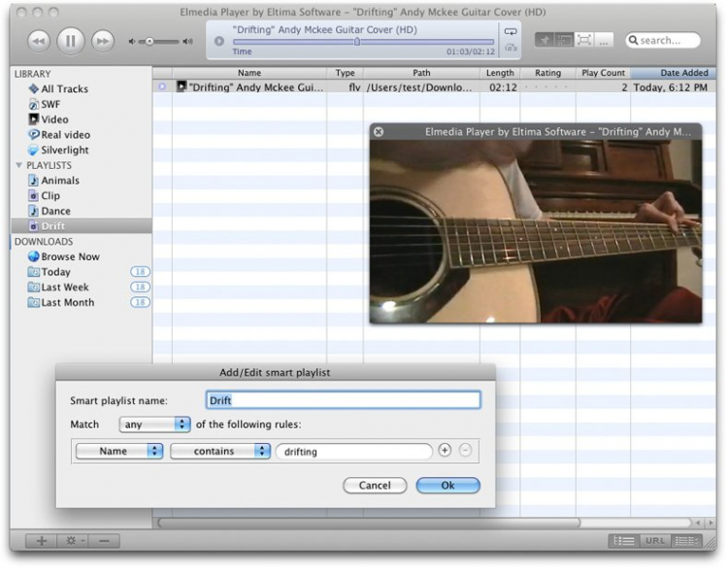Click the search field
Screen dimensions: 728x575
(663, 41)
